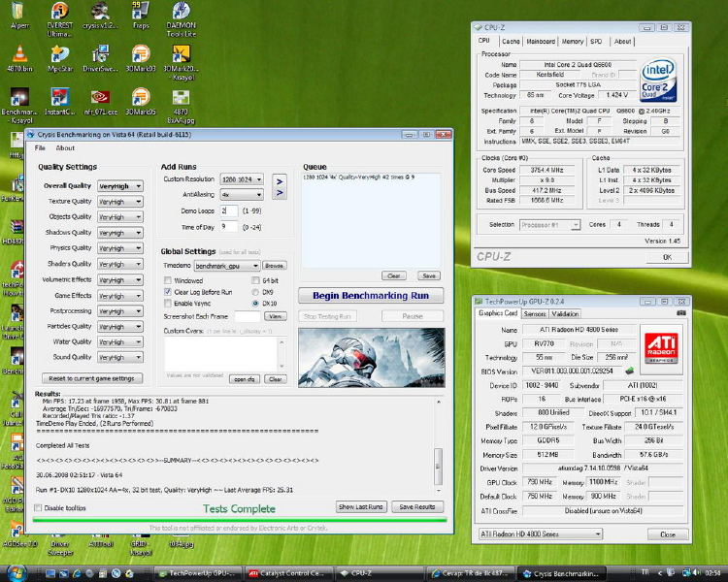Click OK in CPU-Z window

pos(667,257)
